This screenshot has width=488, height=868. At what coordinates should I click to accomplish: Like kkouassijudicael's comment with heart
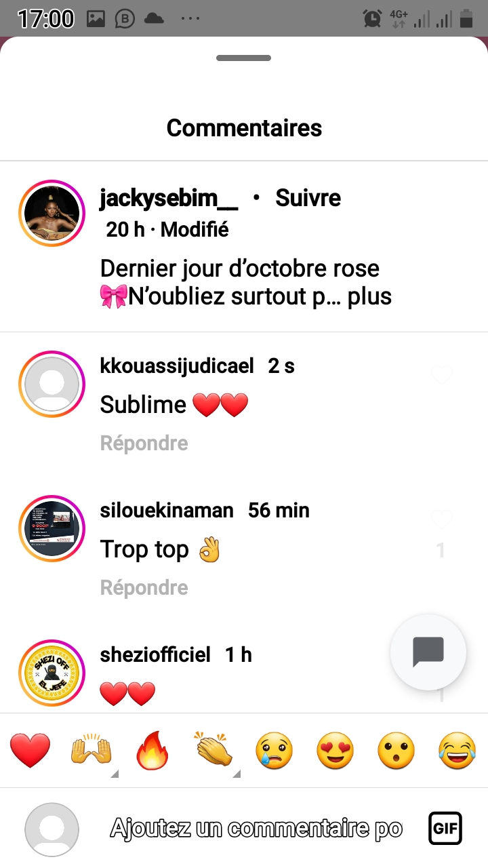441,374
